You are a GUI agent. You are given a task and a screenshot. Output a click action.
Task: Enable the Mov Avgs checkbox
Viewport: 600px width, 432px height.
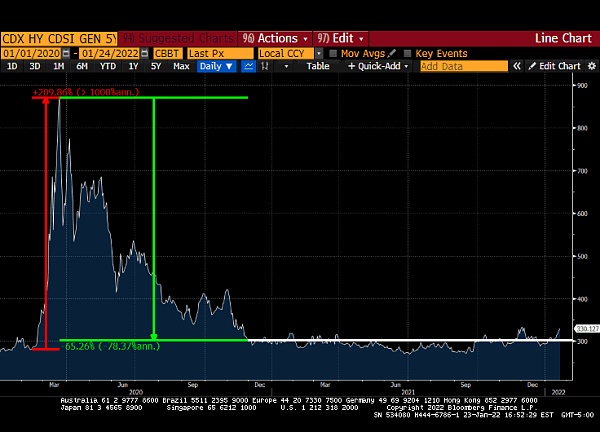coord(335,53)
